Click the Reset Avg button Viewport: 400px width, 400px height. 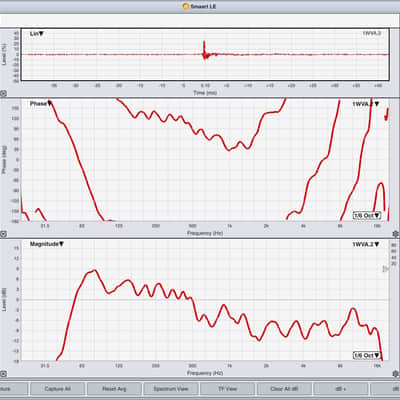(x=114, y=389)
